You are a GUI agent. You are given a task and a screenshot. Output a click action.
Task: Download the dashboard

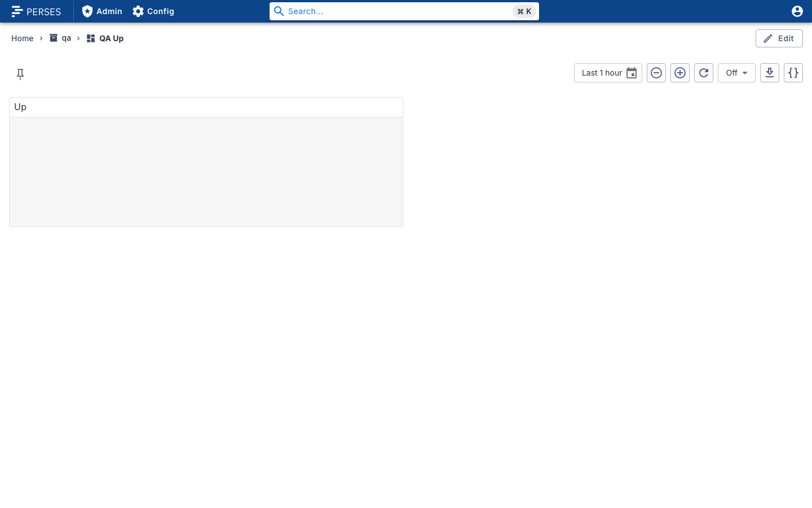tap(770, 73)
